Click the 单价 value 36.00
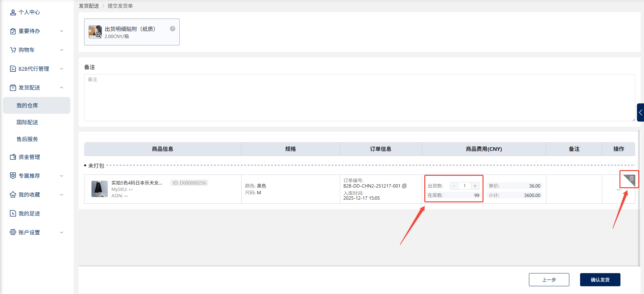 tap(535, 186)
